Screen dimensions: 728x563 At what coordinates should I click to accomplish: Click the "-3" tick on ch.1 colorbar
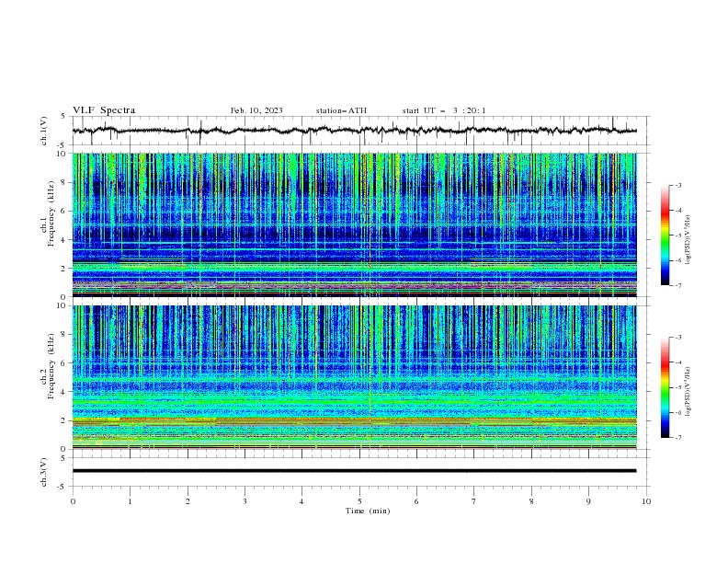pyautogui.click(x=677, y=185)
